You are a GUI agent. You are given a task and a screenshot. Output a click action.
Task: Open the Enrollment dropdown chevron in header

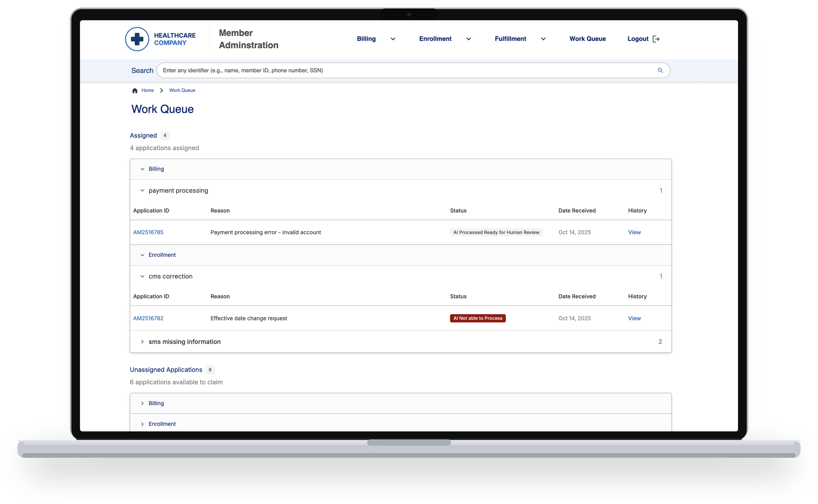coord(468,39)
